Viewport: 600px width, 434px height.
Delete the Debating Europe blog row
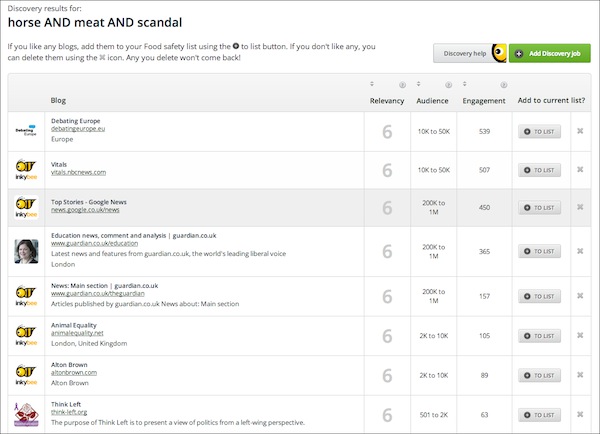click(580, 131)
